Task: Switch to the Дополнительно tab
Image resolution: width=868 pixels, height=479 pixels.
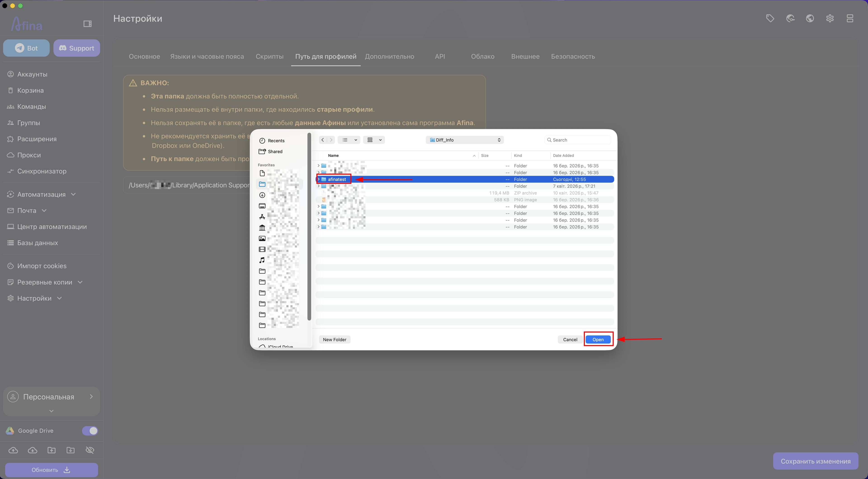Action: [x=389, y=57]
